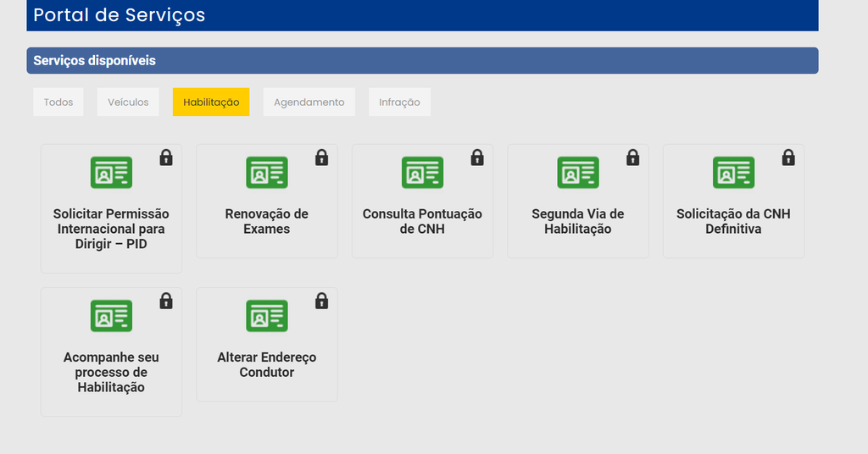Filter services by the Infração tab
The width and height of the screenshot is (868, 454).
[x=400, y=102]
